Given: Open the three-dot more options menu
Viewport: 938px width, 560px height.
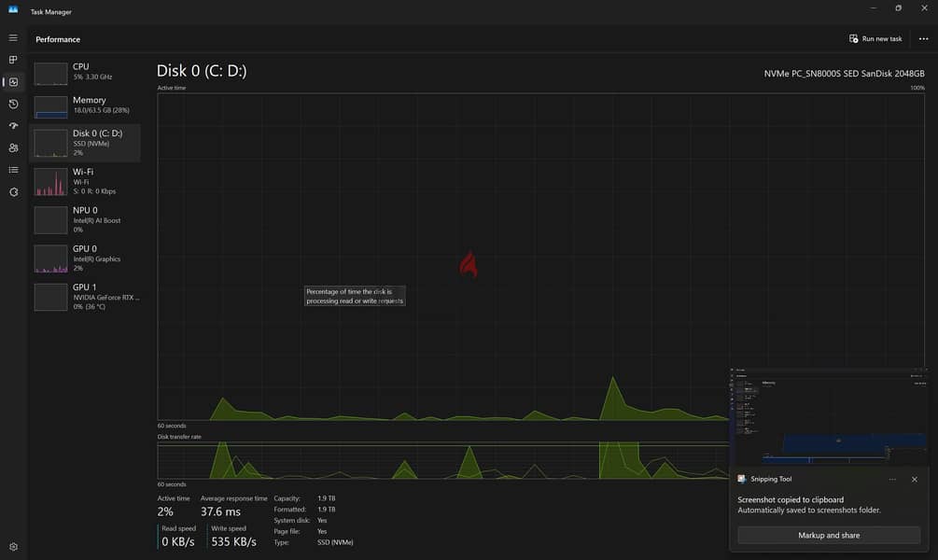Looking at the screenshot, I should coord(923,39).
